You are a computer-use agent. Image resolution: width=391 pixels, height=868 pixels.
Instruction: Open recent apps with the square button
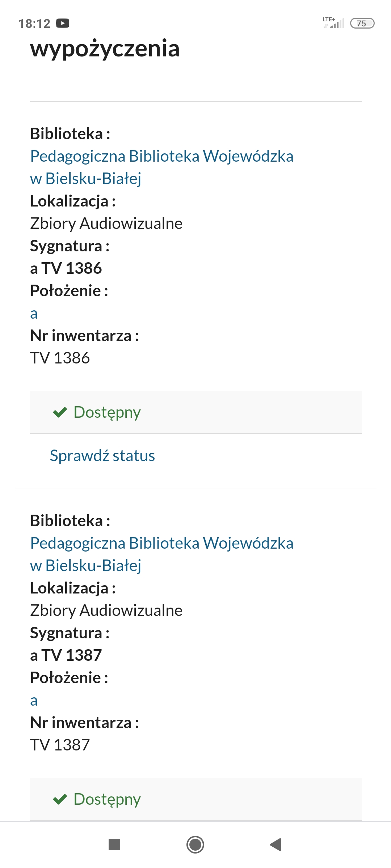(x=114, y=845)
